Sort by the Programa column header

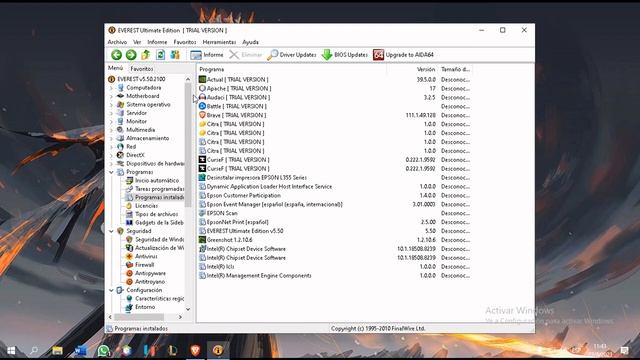click(x=292, y=69)
